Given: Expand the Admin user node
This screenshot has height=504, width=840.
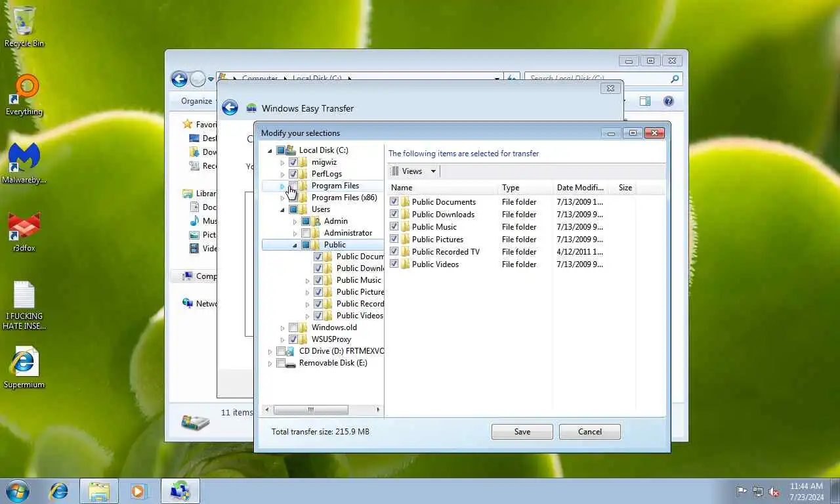Looking at the screenshot, I should click(x=295, y=222).
